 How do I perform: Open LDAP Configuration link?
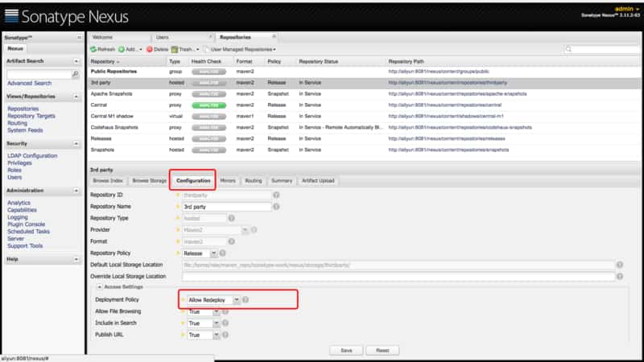point(32,156)
